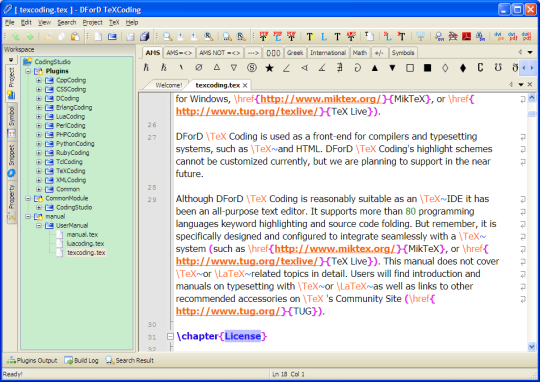Open the Property side panel tab

tap(11, 203)
